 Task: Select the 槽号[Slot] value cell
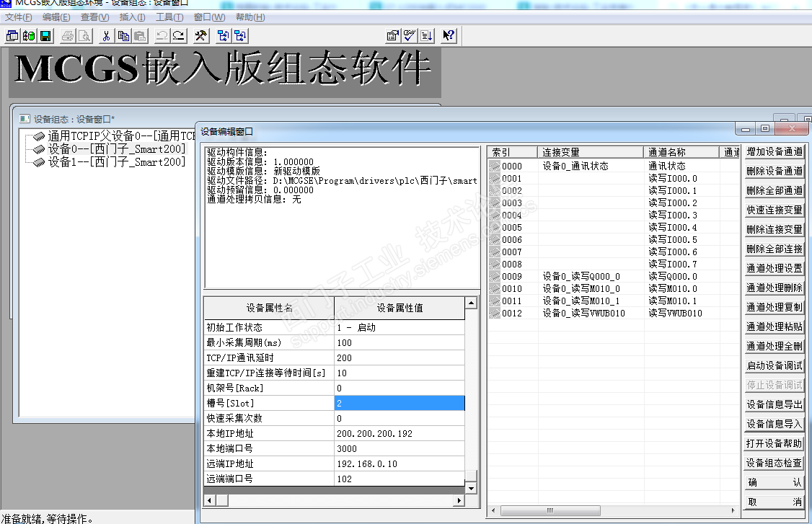point(400,403)
